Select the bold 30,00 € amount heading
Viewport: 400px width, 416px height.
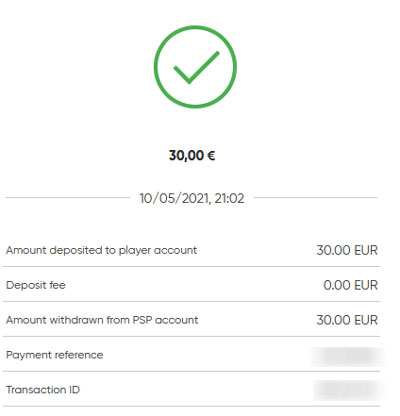[192, 155]
